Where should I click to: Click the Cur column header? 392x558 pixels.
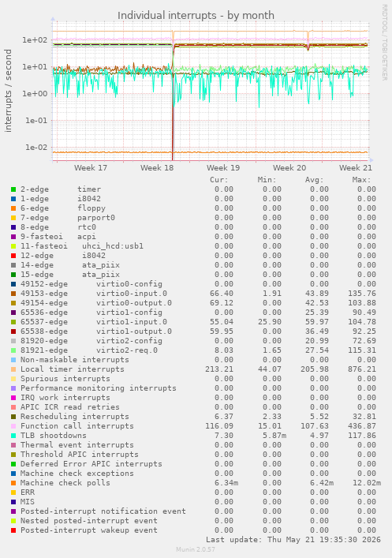pyautogui.click(x=218, y=180)
